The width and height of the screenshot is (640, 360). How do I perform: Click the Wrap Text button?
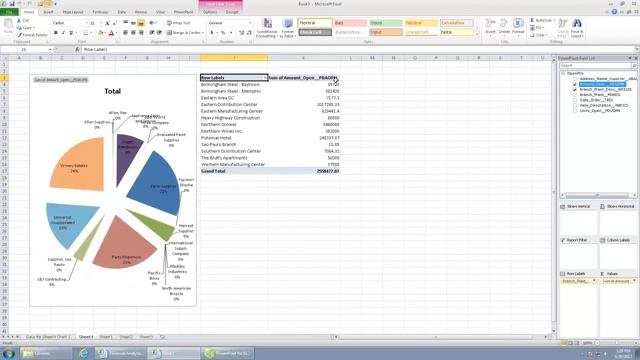pyautogui.click(x=179, y=23)
